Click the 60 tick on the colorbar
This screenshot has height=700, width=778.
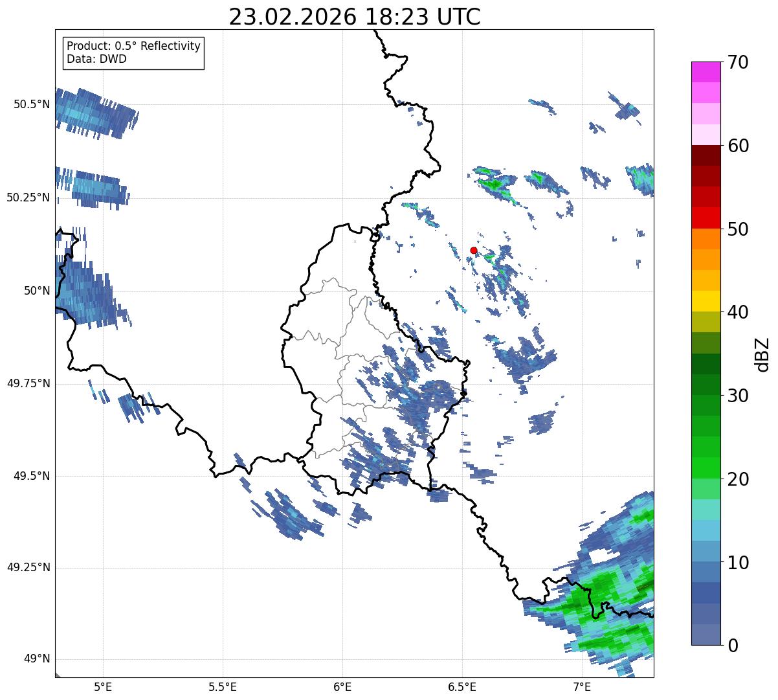pyautogui.click(x=738, y=146)
